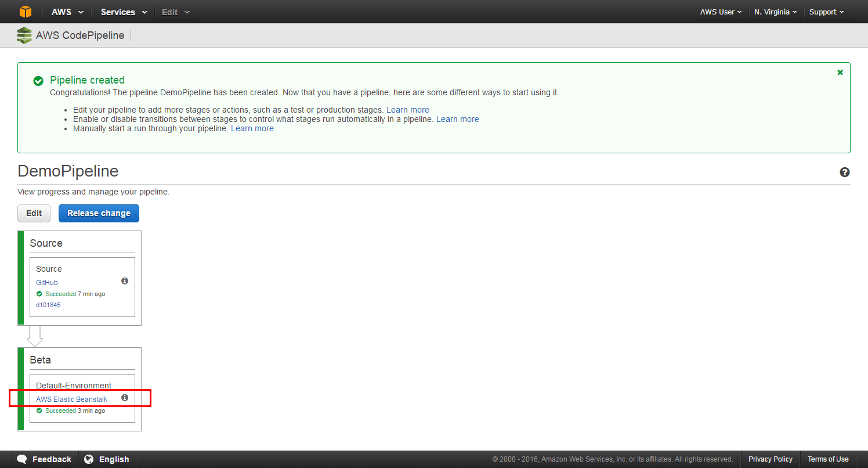Click the globe language icon
This screenshot has height=468, width=868.
point(89,459)
